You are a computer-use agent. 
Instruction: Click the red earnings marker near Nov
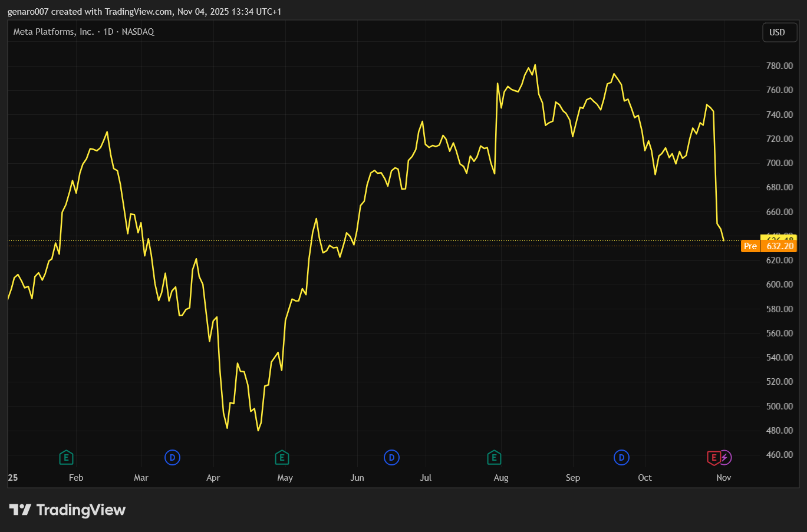point(713,457)
